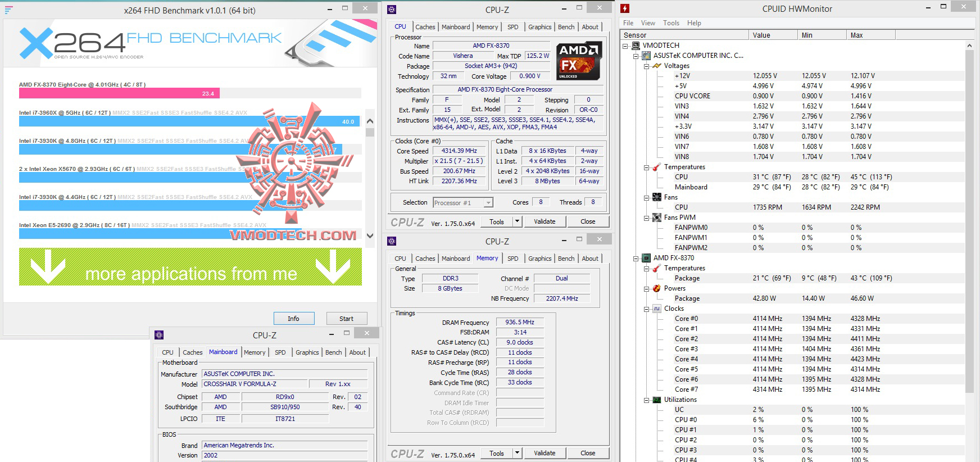Click the chip icon beside AMD FX-8370 in HWMonitor

[646, 258]
